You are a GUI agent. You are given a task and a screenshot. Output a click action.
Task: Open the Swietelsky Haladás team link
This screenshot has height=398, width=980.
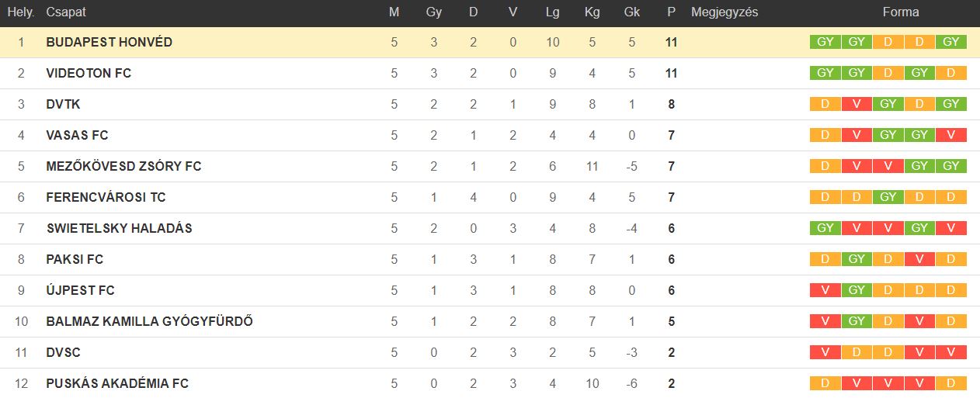click(x=119, y=228)
